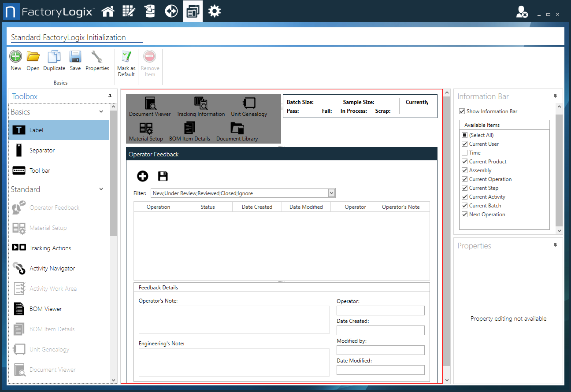Enable the Time checkbox

(464, 152)
